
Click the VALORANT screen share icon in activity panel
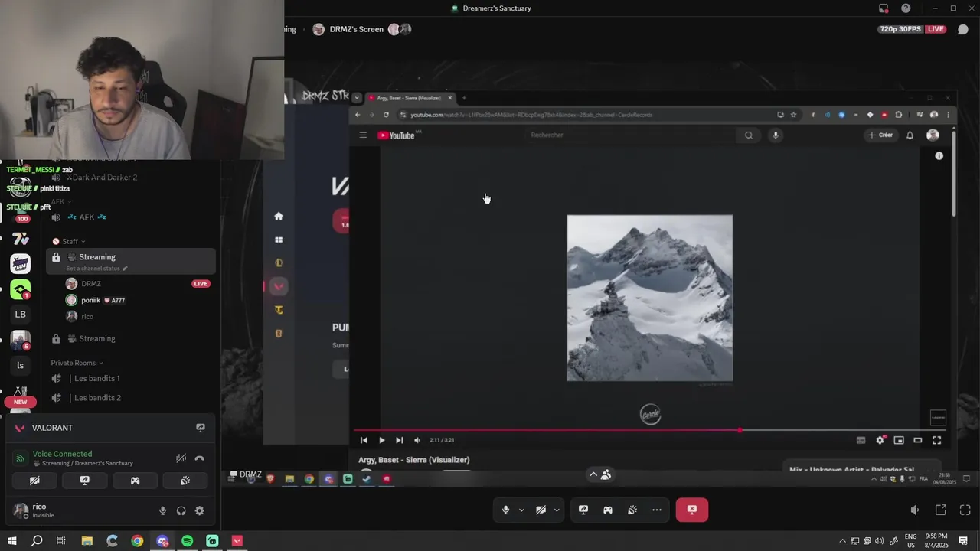tap(201, 428)
